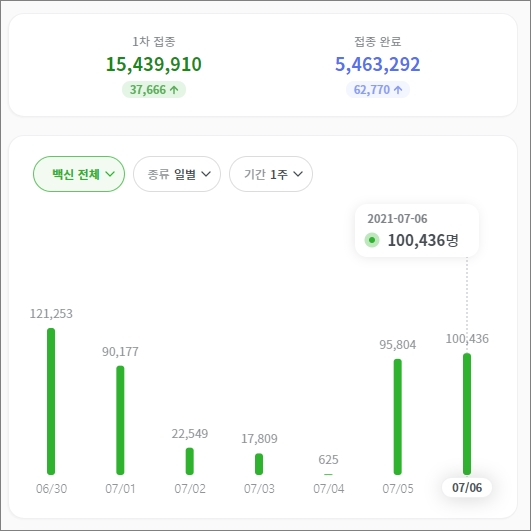The image size is (531, 531).
Task: Click the 07/01 date label
Action: pyautogui.click(x=121, y=489)
